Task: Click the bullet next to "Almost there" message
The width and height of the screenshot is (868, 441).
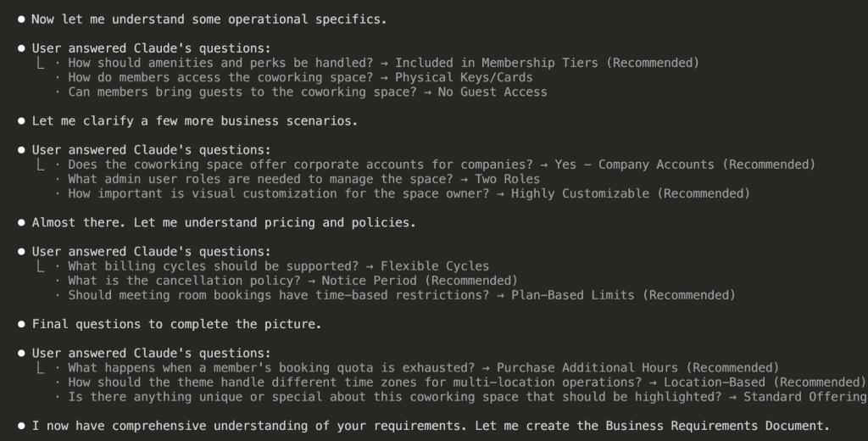Action: click(x=21, y=222)
